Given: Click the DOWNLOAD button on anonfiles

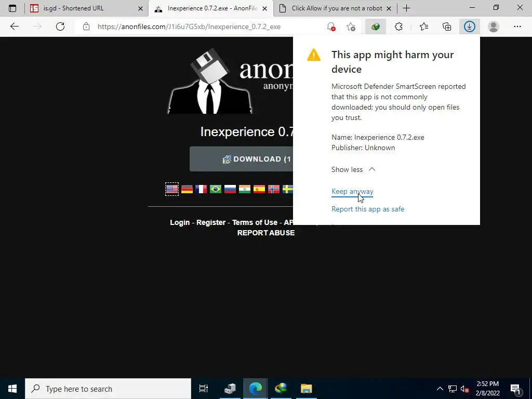Looking at the screenshot, I should tap(241, 159).
